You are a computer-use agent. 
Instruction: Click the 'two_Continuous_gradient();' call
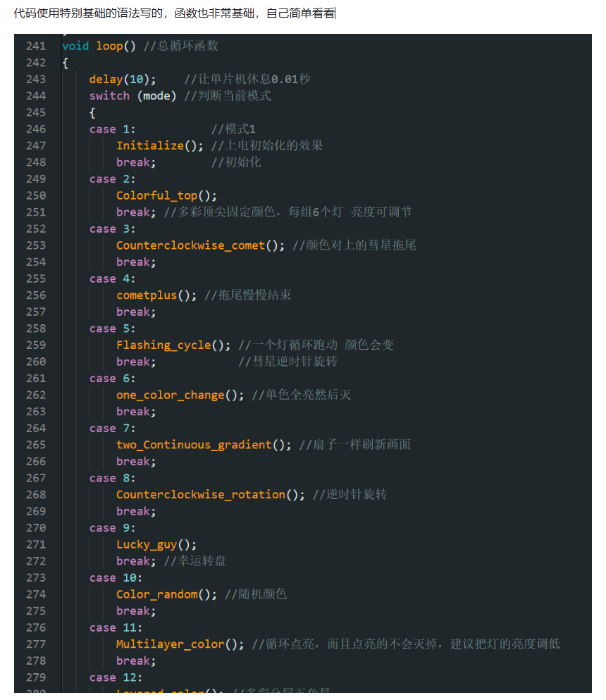[x=204, y=445]
